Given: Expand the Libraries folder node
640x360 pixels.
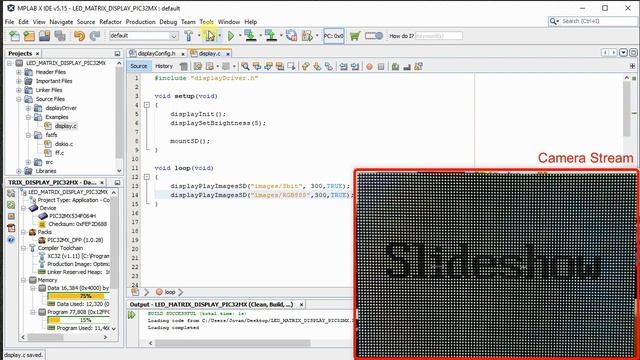Looking at the screenshot, I should [x=18, y=171].
